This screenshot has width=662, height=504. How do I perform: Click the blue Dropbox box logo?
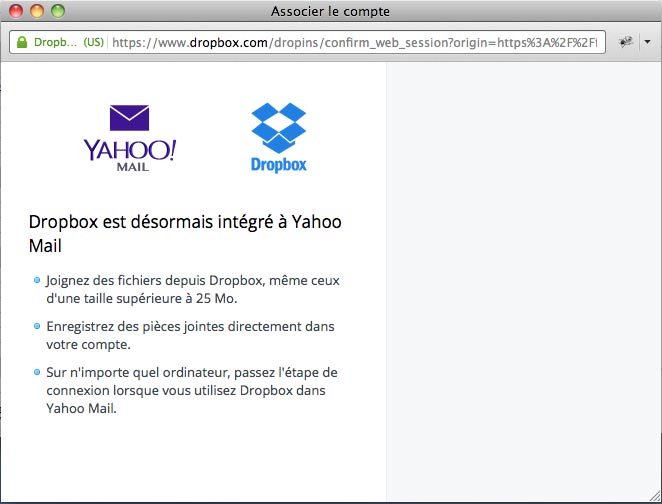(278, 126)
